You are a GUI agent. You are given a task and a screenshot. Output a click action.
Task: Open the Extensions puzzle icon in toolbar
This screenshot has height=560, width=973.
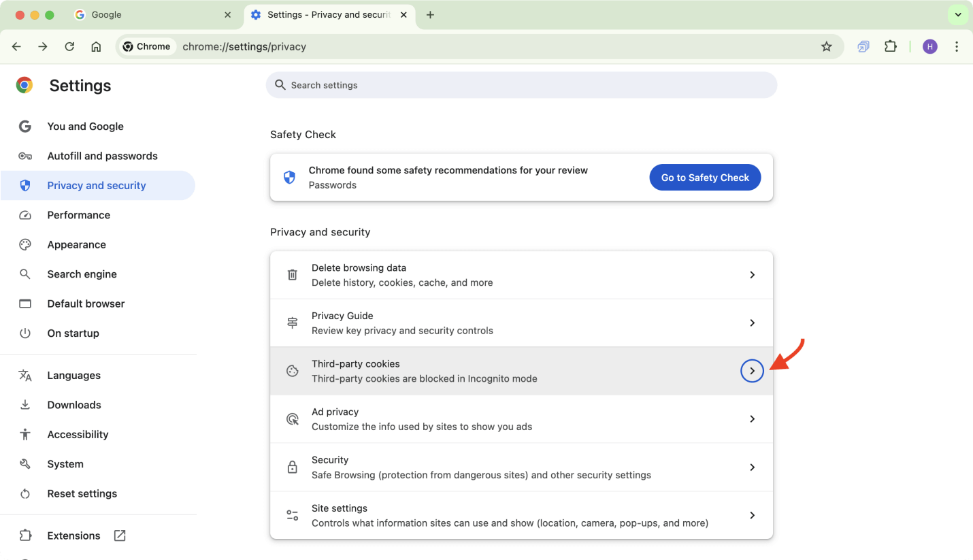point(890,47)
